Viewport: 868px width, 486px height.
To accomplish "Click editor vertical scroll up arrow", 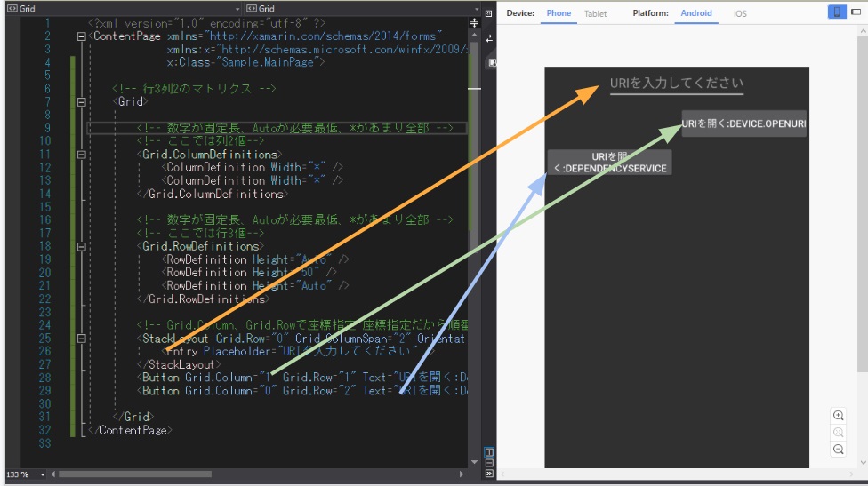I will tap(474, 35).
